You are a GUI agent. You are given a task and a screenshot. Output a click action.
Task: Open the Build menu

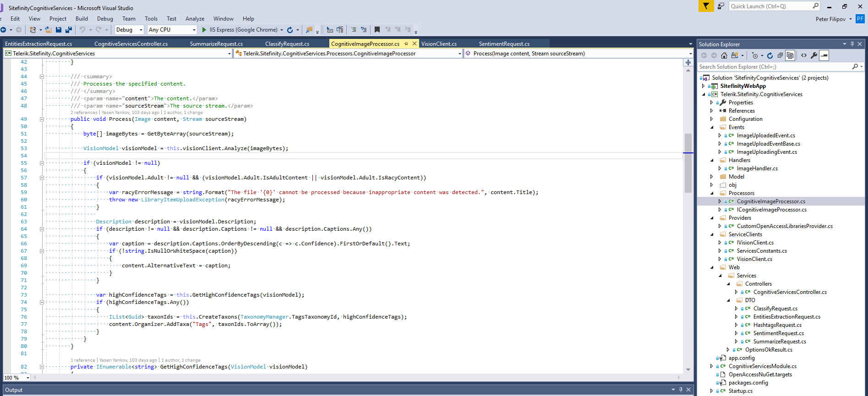(x=82, y=19)
